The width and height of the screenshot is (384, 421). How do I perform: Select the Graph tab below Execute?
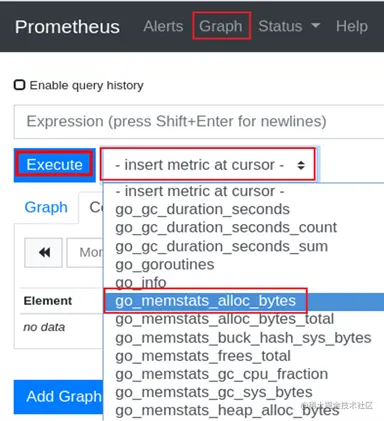46,207
